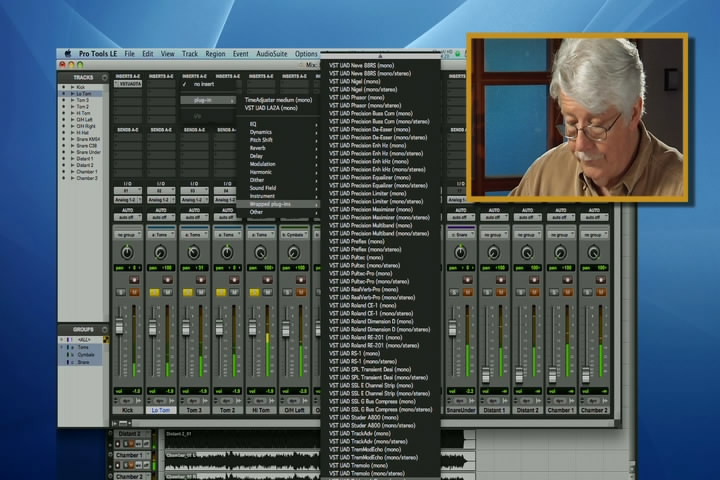Click the Kick track dyn button
The width and height of the screenshot is (720, 480).
[x=127, y=401]
